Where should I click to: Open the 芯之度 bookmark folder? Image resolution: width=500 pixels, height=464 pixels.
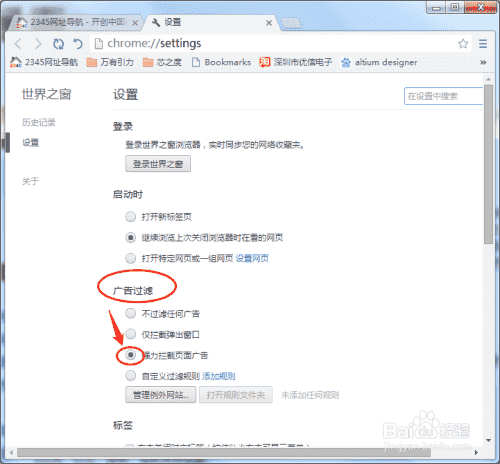(162, 62)
